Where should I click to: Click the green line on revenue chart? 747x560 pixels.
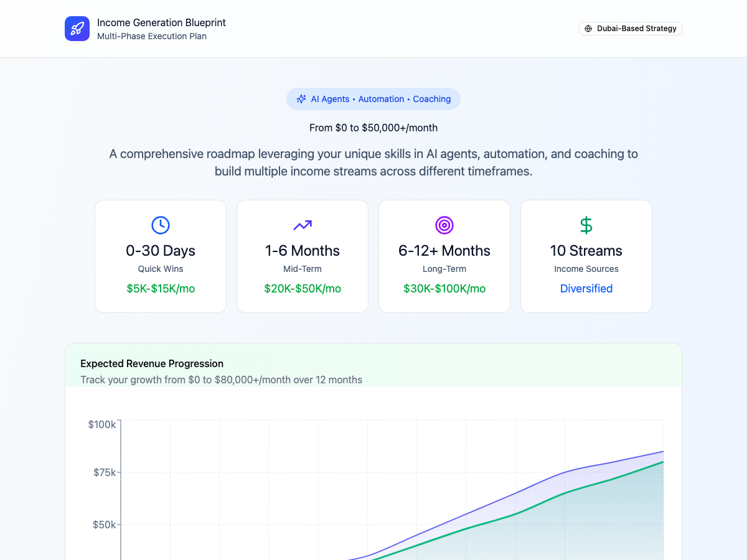(516, 513)
